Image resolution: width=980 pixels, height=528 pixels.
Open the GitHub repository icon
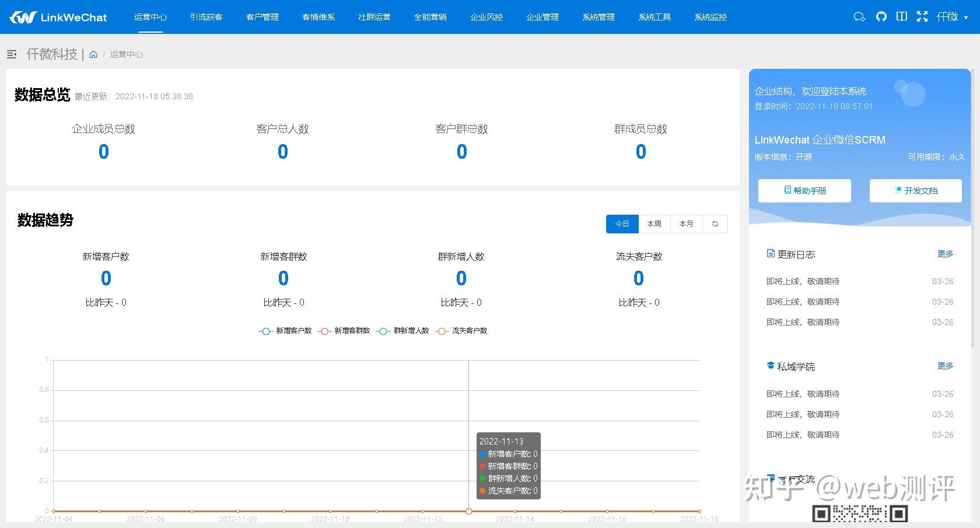[881, 16]
